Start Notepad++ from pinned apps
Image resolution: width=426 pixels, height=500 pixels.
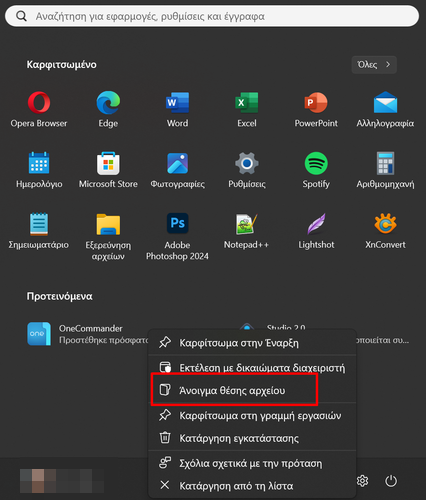point(246,231)
